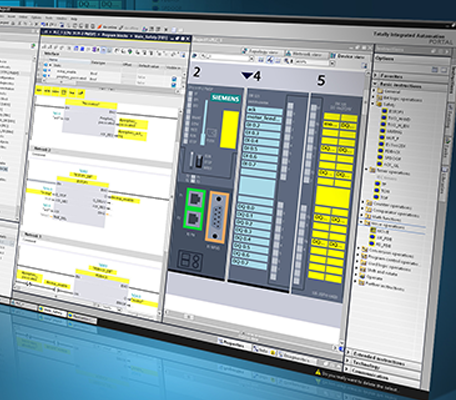
Task: Select the Conversion operations folder
Action: click(388, 252)
